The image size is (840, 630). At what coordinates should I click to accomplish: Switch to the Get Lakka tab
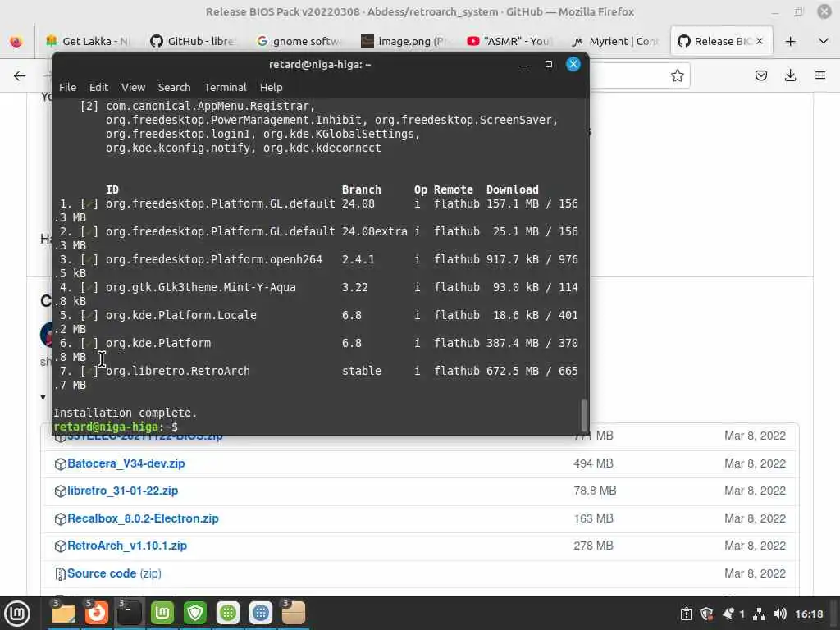[87, 41]
